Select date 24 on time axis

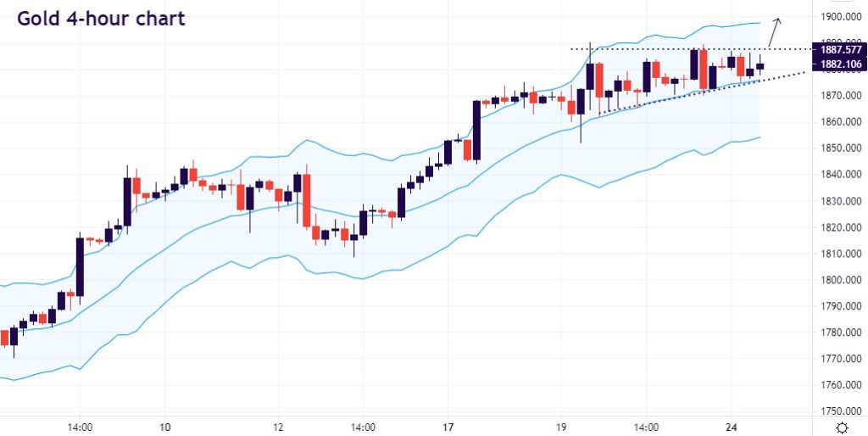pyautogui.click(x=732, y=427)
